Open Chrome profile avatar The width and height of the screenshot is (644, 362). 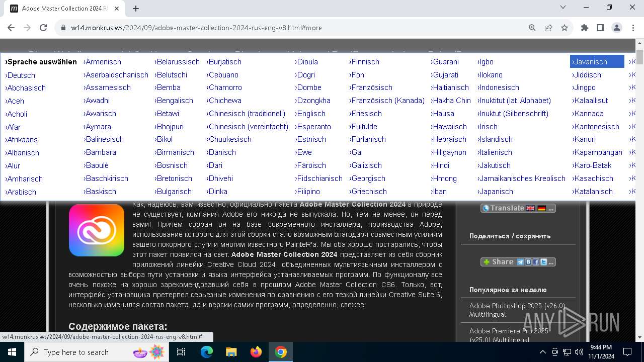tap(617, 28)
